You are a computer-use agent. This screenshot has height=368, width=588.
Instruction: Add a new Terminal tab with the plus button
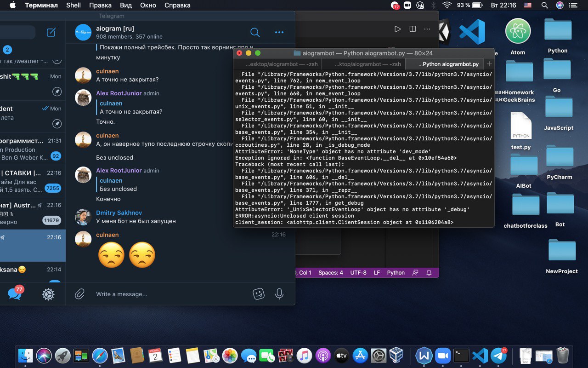489,64
